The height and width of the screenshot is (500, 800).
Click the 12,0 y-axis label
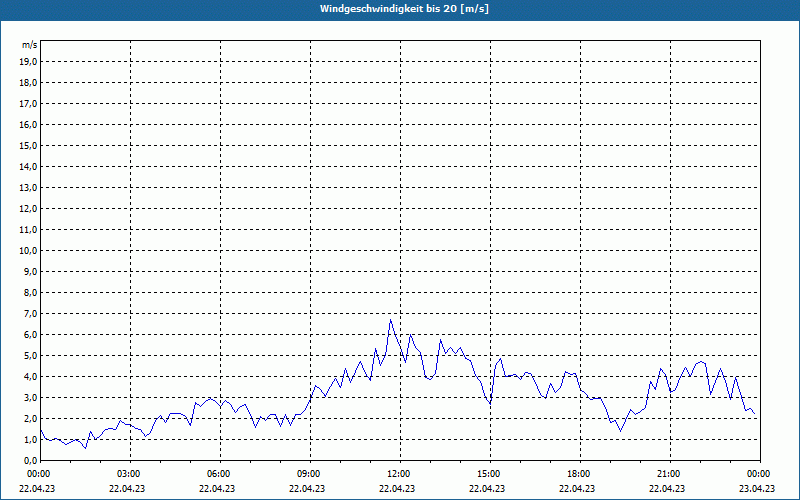tap(28, 209)
